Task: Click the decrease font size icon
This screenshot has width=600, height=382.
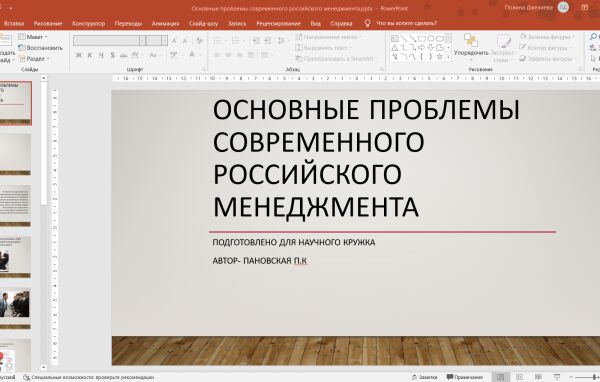Action: (186, 41)
